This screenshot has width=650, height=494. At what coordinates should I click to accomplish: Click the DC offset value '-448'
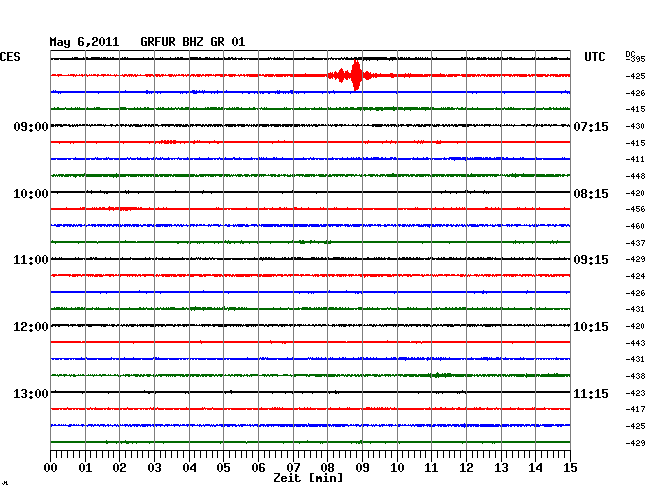(635, 176)
